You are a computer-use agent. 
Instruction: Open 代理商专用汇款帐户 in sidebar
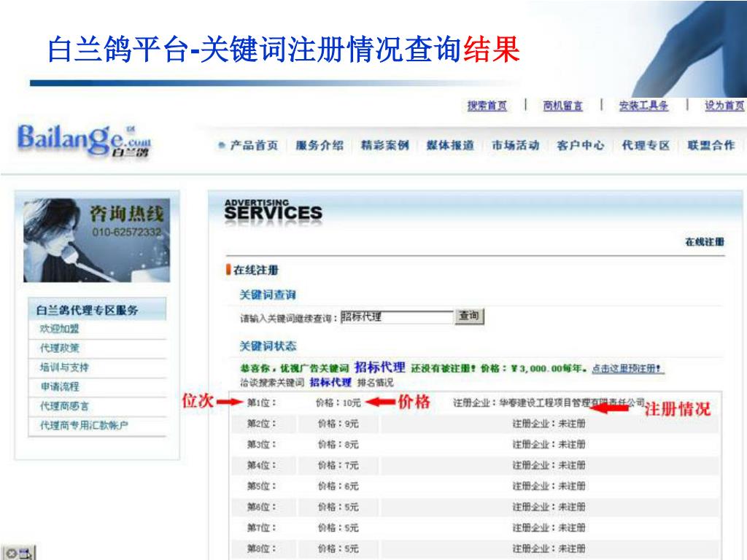(x=84, y=425)
